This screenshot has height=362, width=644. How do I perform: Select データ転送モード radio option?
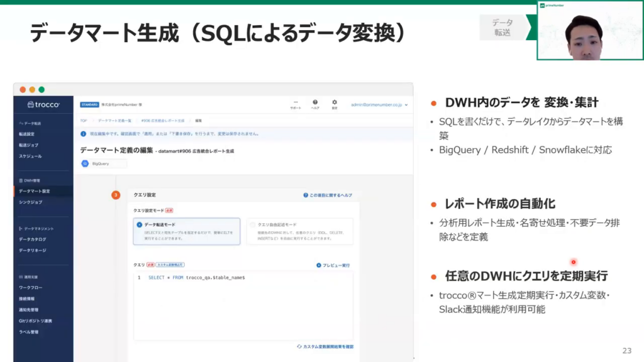(x=140, y=224)
